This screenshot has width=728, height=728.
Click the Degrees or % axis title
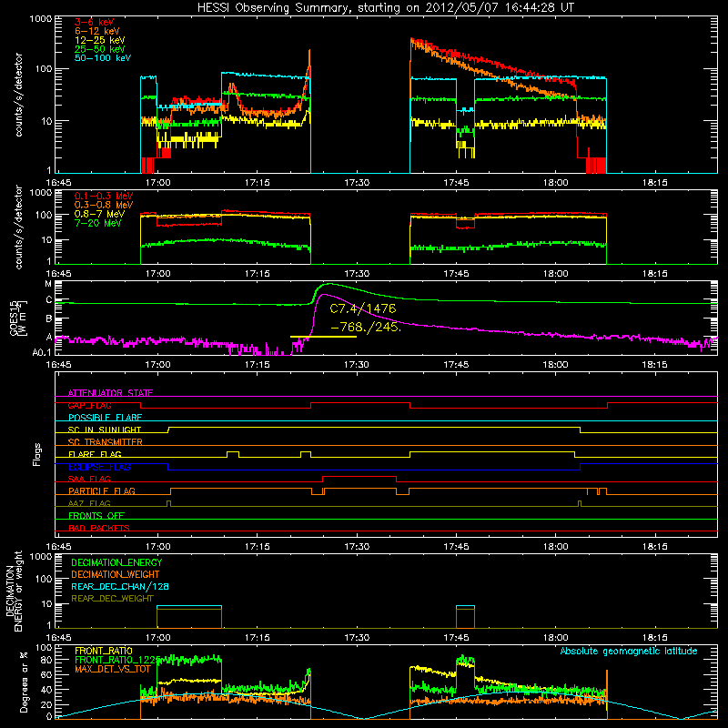24,682
